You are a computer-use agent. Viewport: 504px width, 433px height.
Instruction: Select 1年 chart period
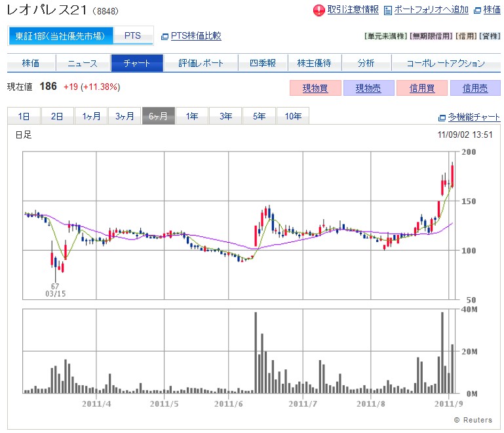pos(192,116)
